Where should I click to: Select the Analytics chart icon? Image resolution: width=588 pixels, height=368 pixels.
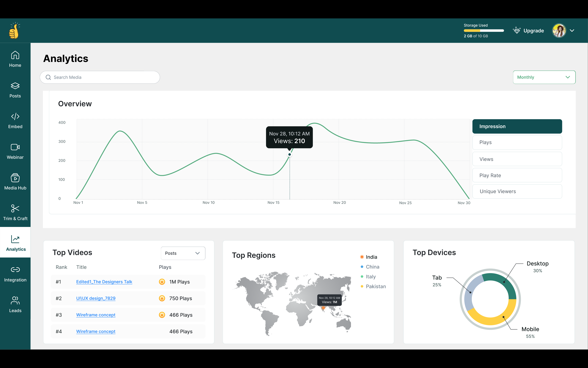[15, 239]
